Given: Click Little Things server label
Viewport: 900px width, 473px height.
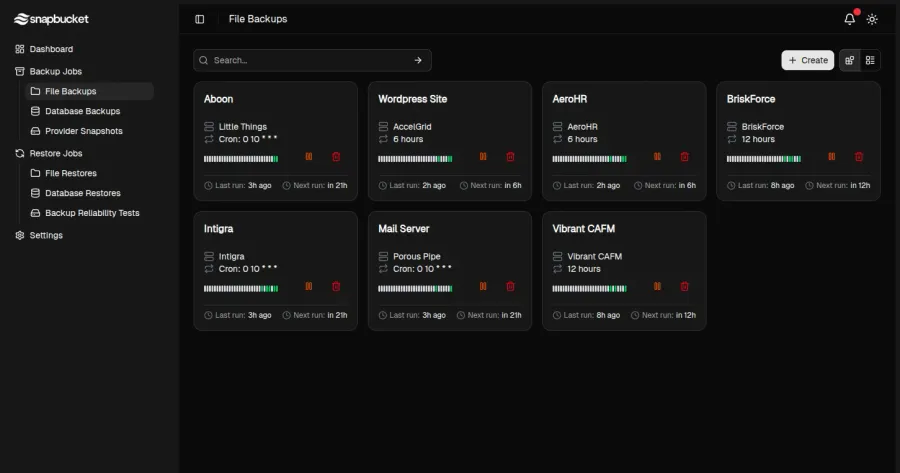Looking at the screenshot, I should (x=243, y=127).
